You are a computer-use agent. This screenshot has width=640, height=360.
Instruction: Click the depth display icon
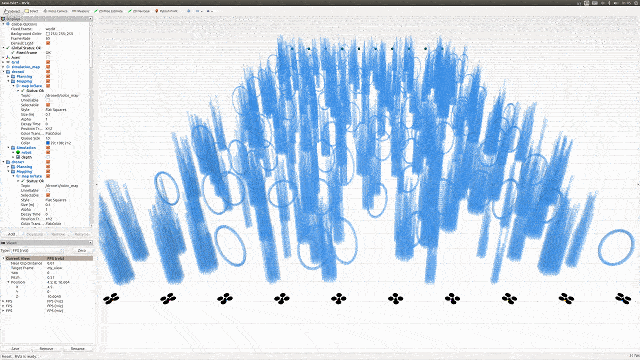click(x=18, y=157)
